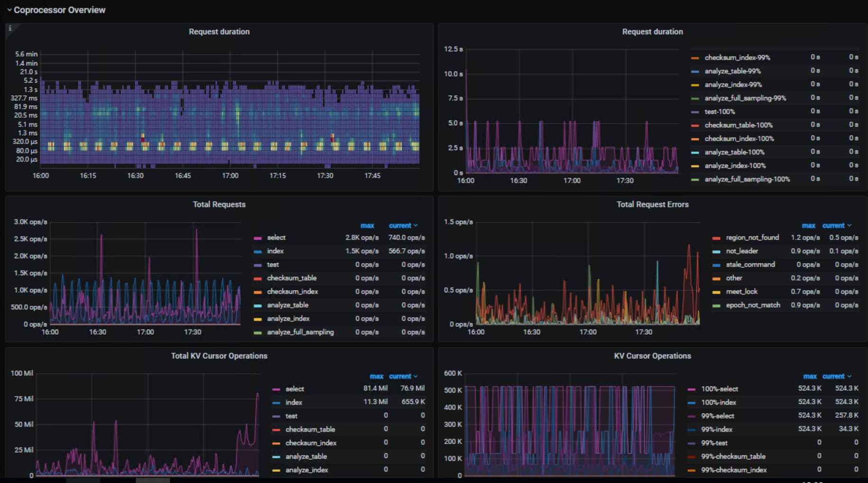Open Total Request Errors panel title menu
868x483 pixels.
tap(652, 204)
